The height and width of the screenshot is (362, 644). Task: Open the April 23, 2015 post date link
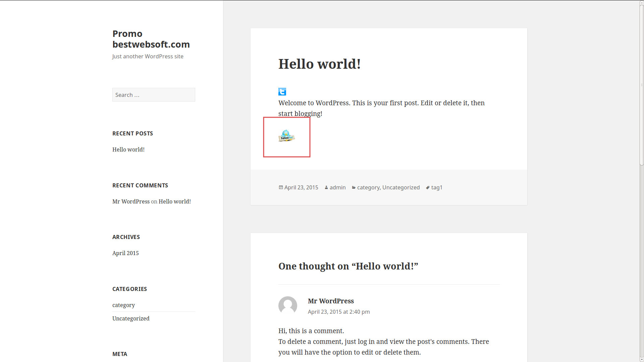coord(301,187)
